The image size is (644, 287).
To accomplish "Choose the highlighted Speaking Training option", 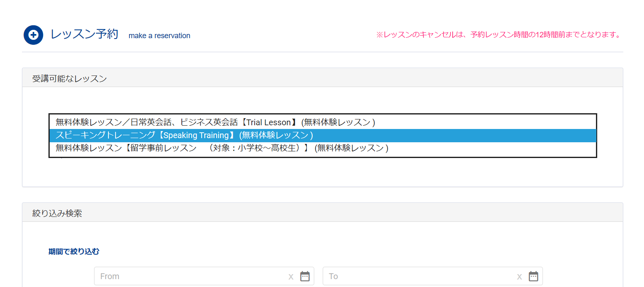I will (184, 136).
